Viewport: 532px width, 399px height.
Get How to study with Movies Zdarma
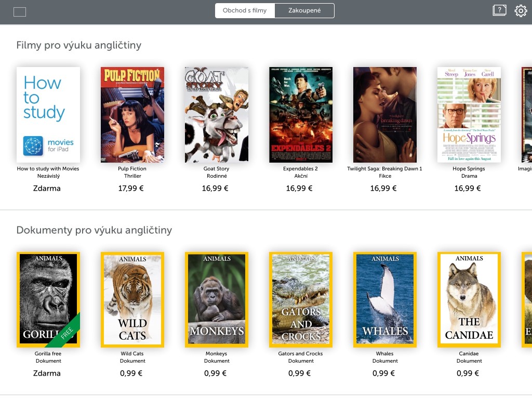click(x=47, y=188)
